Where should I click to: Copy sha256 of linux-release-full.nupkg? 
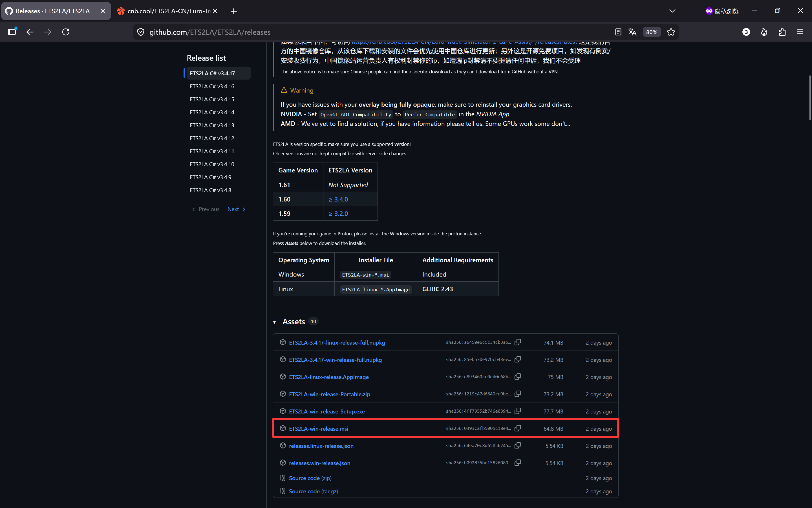(518, 342)
